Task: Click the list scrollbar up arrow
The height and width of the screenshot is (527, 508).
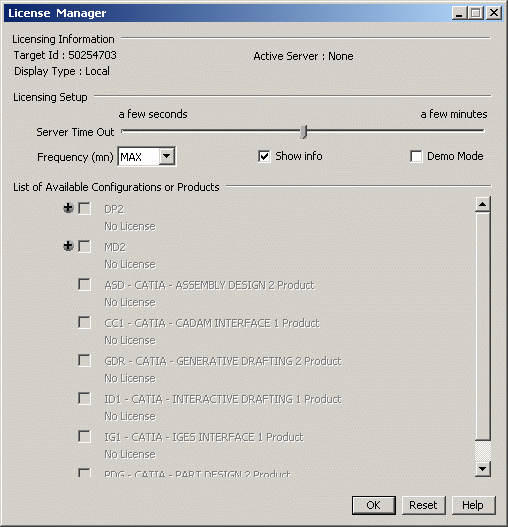Action: [x=483, y=204]
